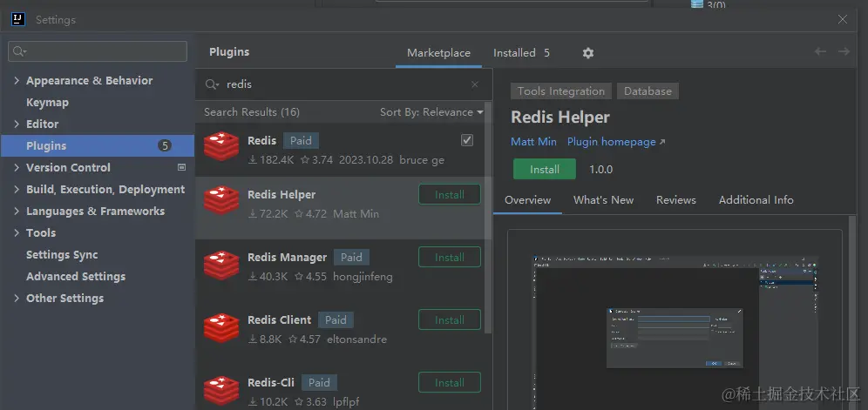Click the plugin list vertical scrollbar
Screen dimensions: 868x410
click(x=488, y=217)
